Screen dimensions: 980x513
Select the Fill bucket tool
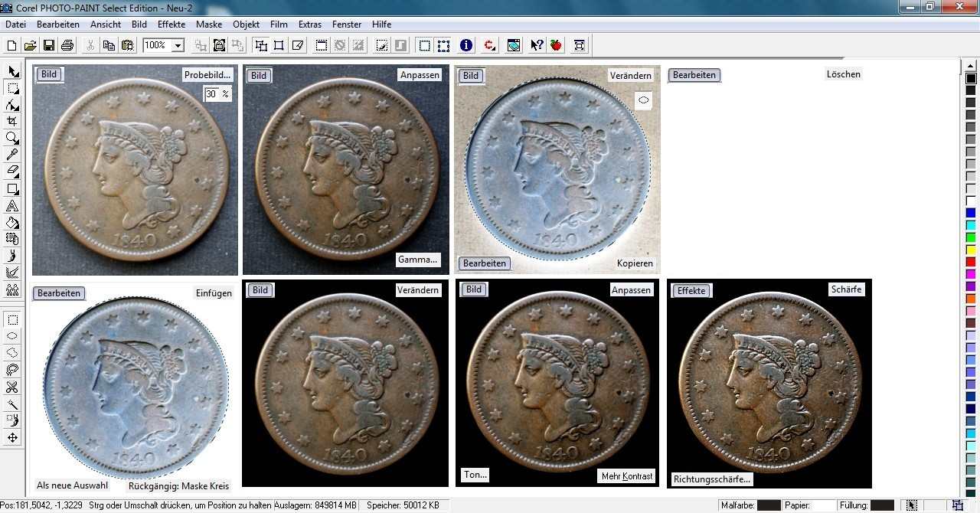coord(12,223)
